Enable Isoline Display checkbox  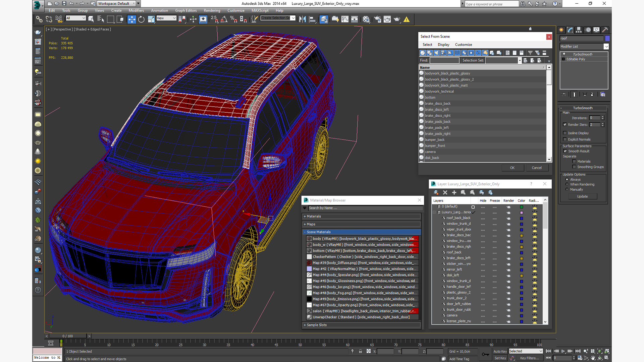565,133
